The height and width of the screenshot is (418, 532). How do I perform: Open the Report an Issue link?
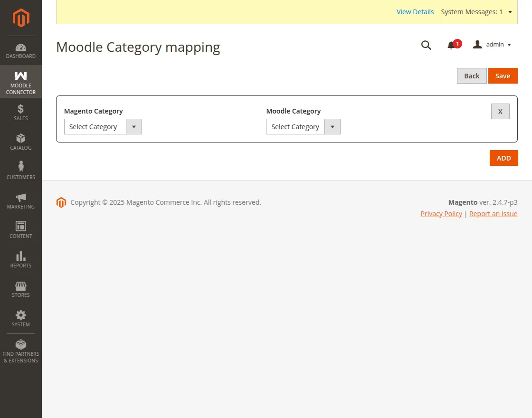click(x=493, y=214)
